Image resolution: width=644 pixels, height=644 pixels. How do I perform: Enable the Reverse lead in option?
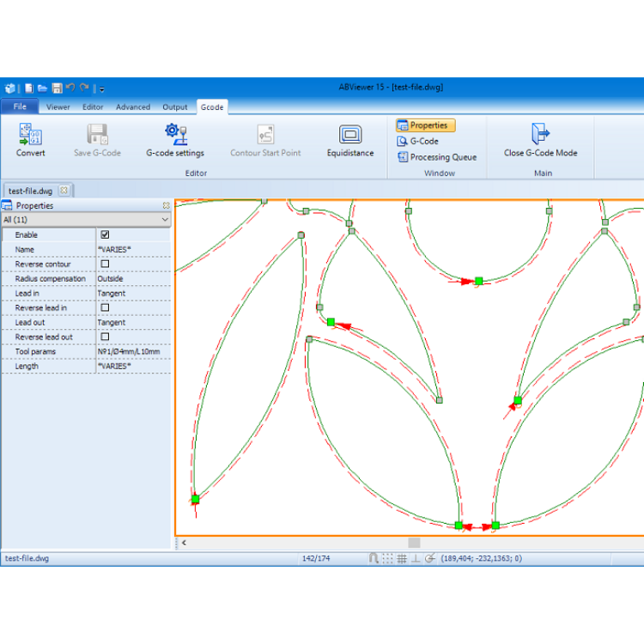[105, 307]
